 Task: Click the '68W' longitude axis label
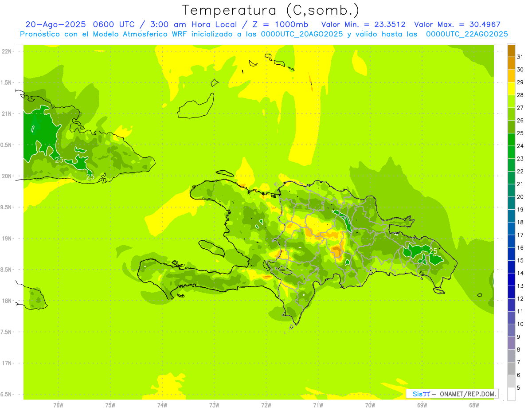474,405
